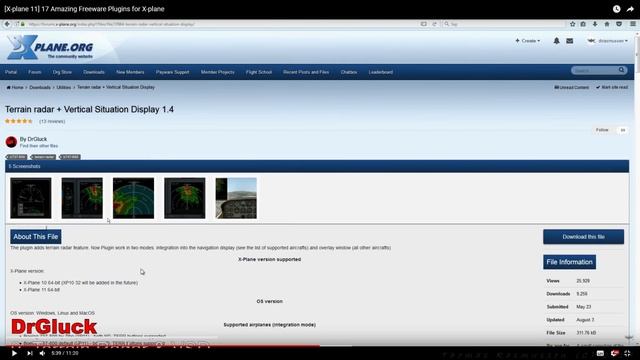Viewport: 640px width, 360px height.
Task: Open the Portal menu item
Action: (11, 72)
